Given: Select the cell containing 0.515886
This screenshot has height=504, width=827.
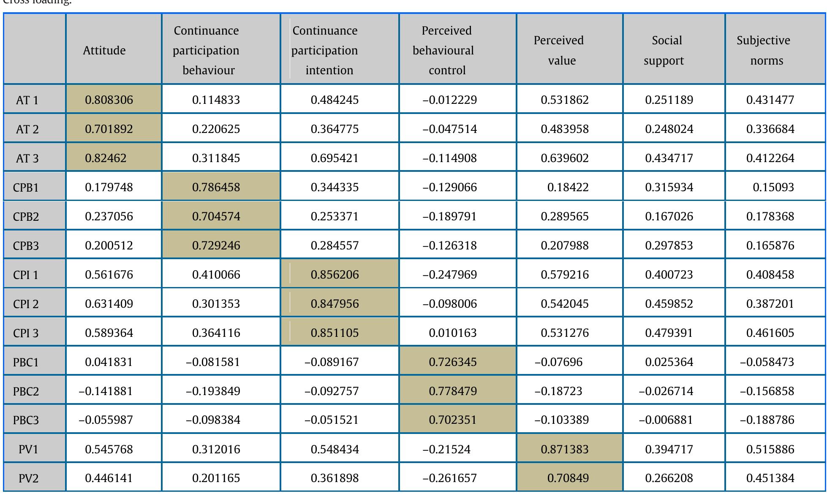Looking at the screenshot, I should pos(770,449).
